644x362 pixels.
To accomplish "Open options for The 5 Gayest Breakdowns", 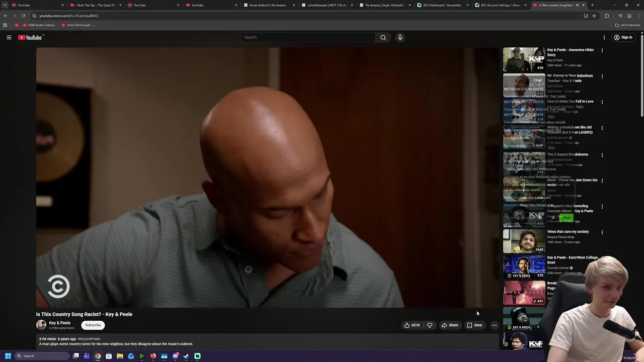I will pos(602,155).
